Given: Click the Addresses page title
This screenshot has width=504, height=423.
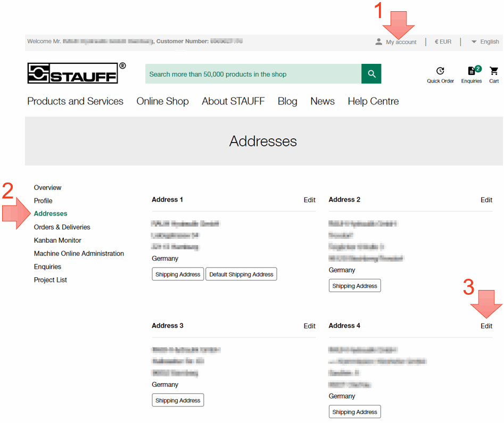Looking at the screenshot, I should pyautogui.click(x=263, y=141).
